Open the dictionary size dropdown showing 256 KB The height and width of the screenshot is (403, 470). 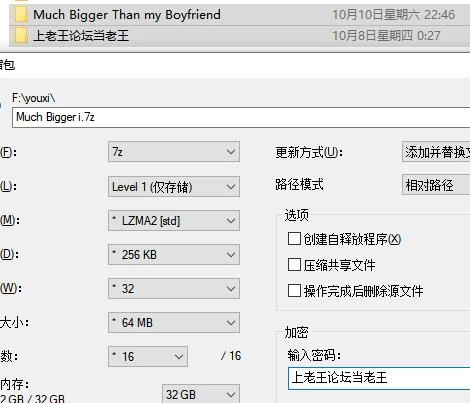[174, 255]
